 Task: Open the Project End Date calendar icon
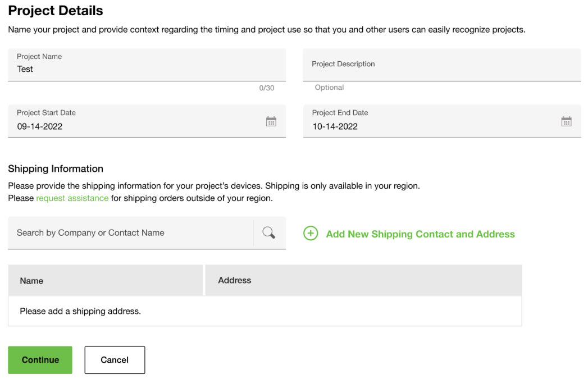[x=566, y=121]
